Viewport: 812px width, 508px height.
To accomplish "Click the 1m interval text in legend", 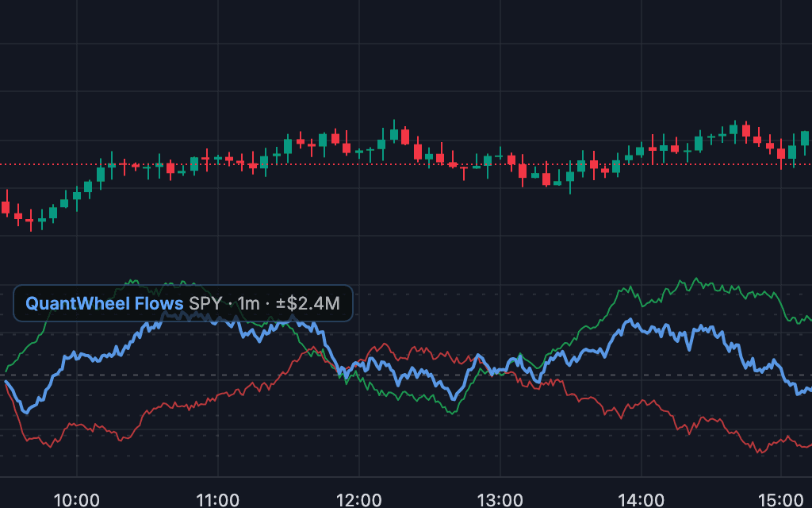I will pyautogui.click(x=248, y=303).
